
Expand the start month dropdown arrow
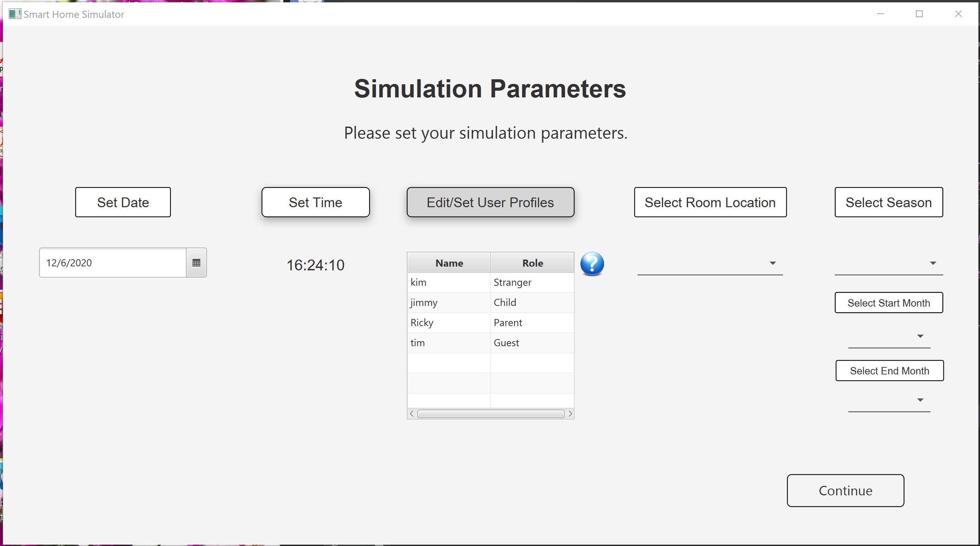920,336
